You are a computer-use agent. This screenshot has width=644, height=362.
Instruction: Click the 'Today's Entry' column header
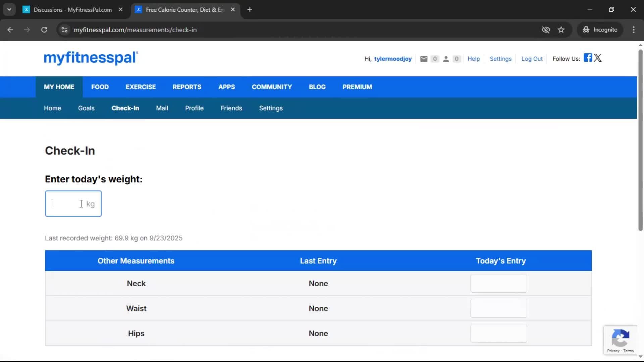[501, 261]
